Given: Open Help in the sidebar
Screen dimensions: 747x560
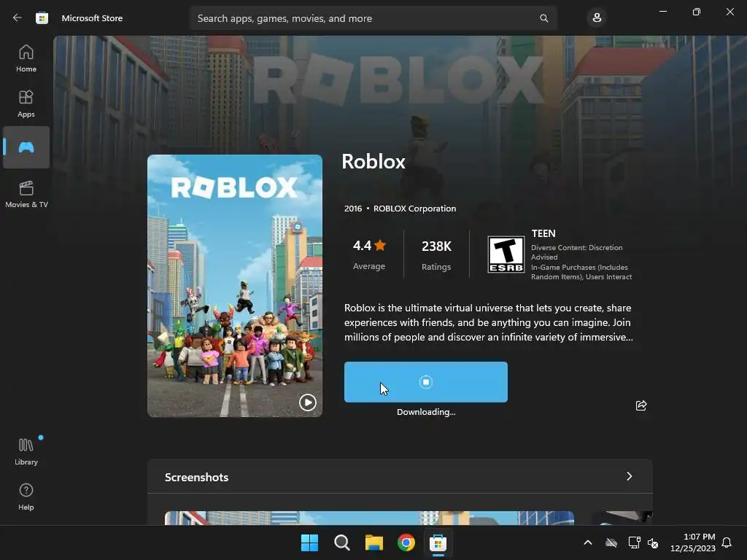Looking at the screenshot, I should point(26,497).
